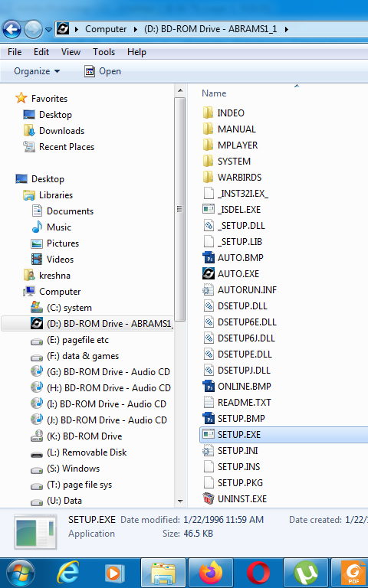Select the WARBIRDS folder icon
Image resolution: width=368 pixels, height=588 pixels.
pos(208,178)
